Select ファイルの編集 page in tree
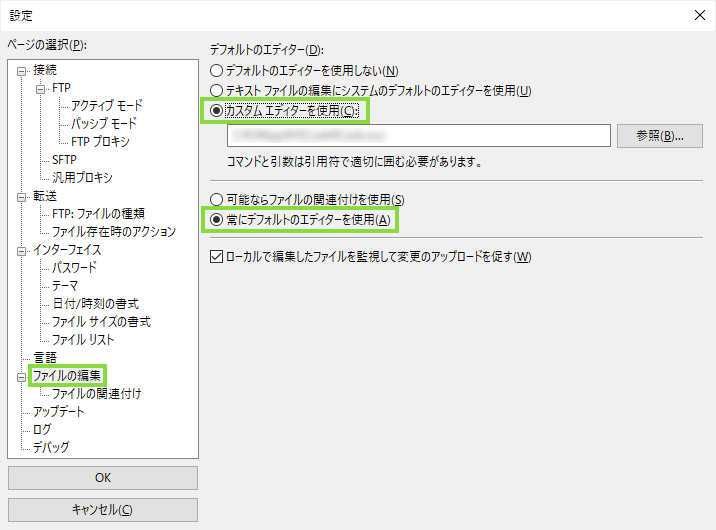This screenshot has height=530, width=716. [x=67, y=376]
